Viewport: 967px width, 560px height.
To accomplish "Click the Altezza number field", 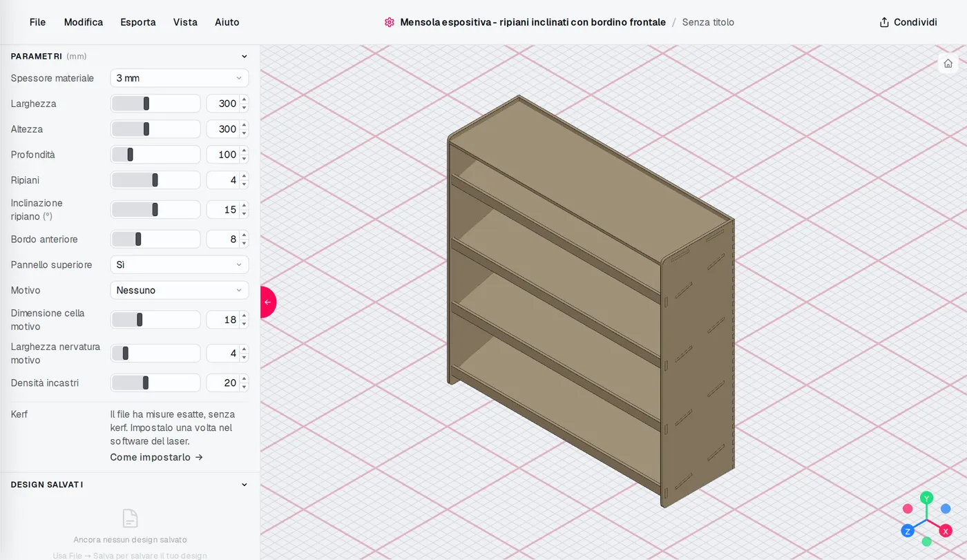I will [x=223, y=129].
